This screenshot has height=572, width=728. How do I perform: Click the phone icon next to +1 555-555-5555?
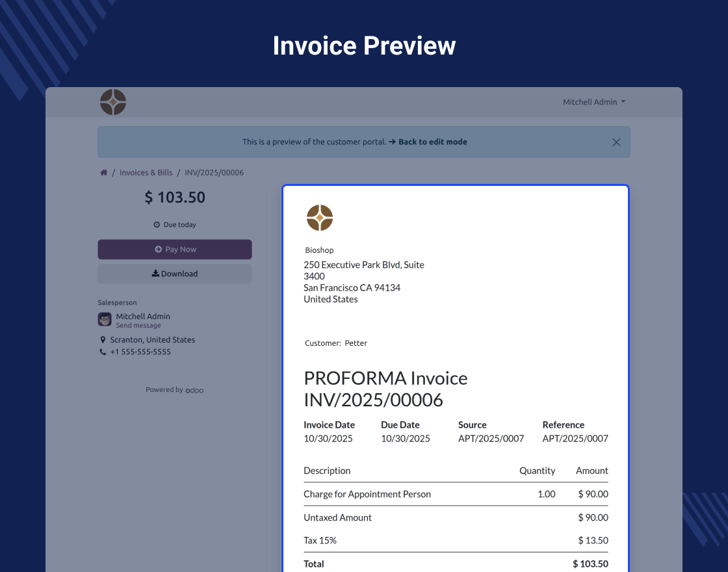(x=103, y=352)
